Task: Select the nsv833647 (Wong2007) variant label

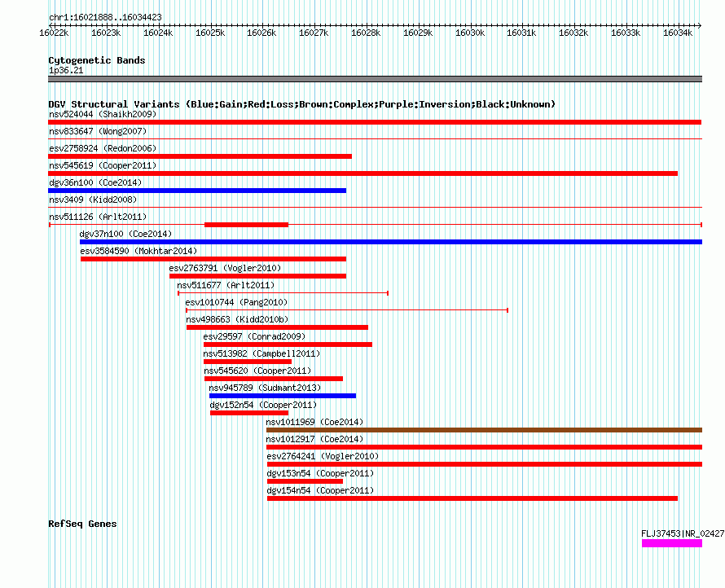Action: (x=98, y=131)
